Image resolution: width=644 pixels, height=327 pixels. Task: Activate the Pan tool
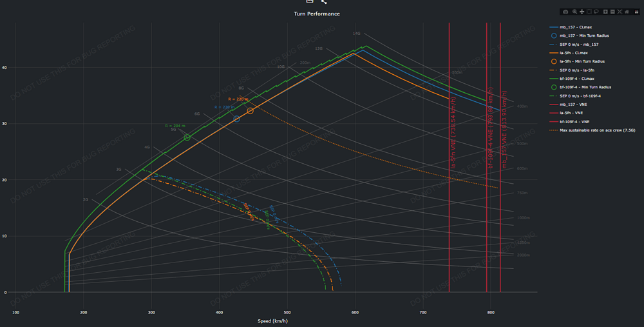tap(582, 12)
